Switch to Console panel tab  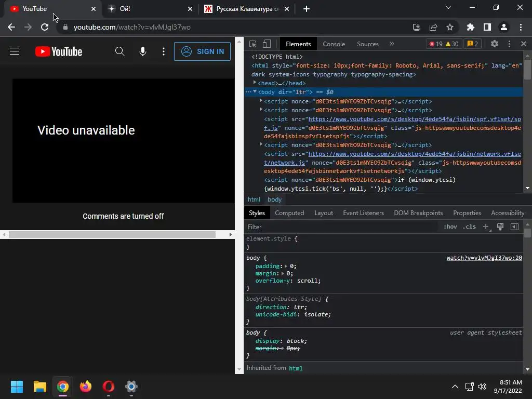click(x=334, y=44)
